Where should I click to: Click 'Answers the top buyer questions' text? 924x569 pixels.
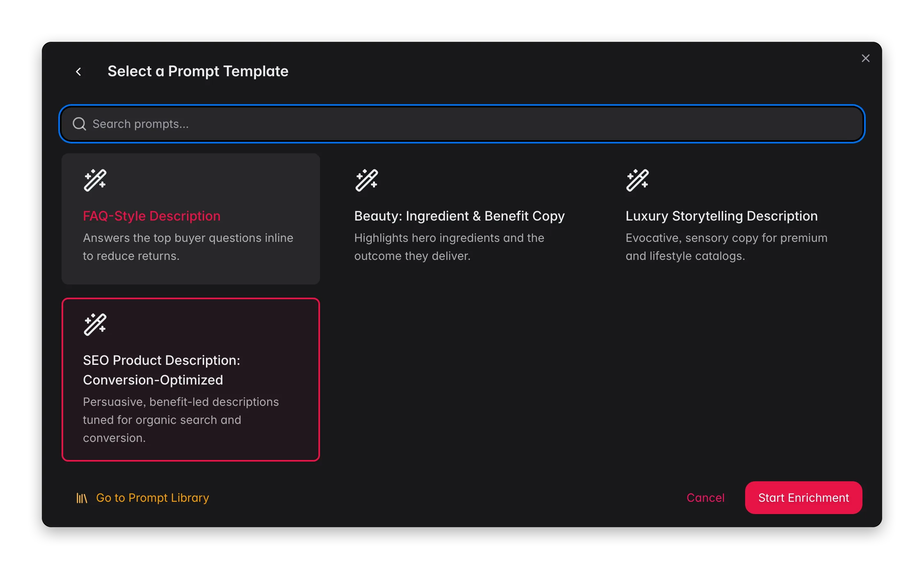[188, 247]
